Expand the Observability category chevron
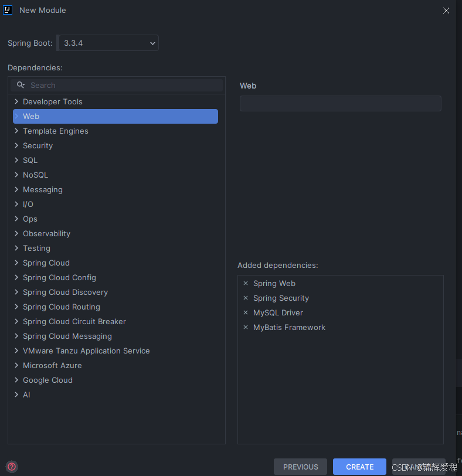 point(16,233)
